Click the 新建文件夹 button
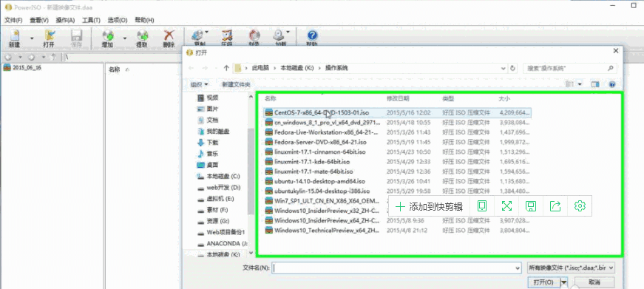This screenshot has height=289, width=644. pyautogui.click(x=236, y=84)
